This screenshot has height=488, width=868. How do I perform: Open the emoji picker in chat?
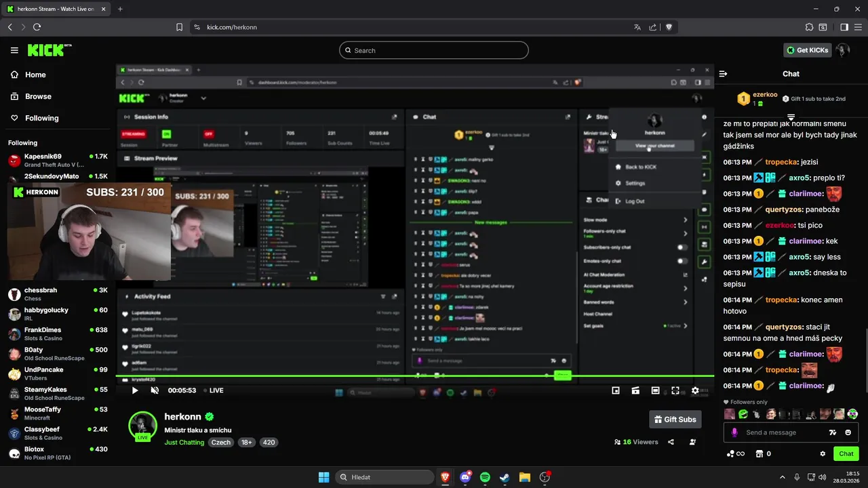click(x=848, y=432)
